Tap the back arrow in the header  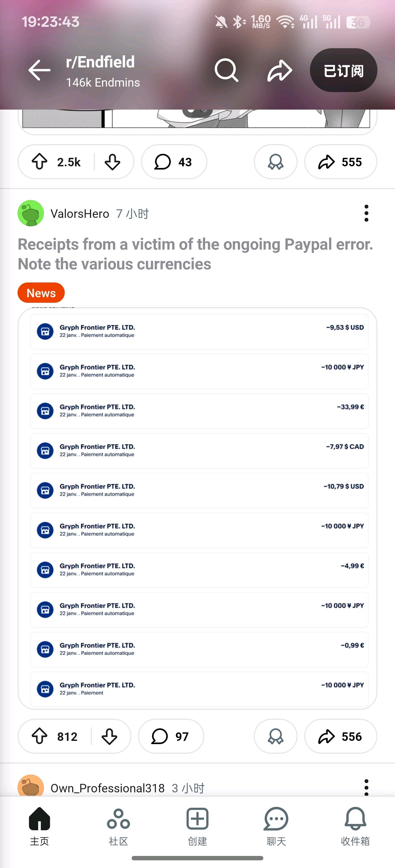[x=39, y=70]
